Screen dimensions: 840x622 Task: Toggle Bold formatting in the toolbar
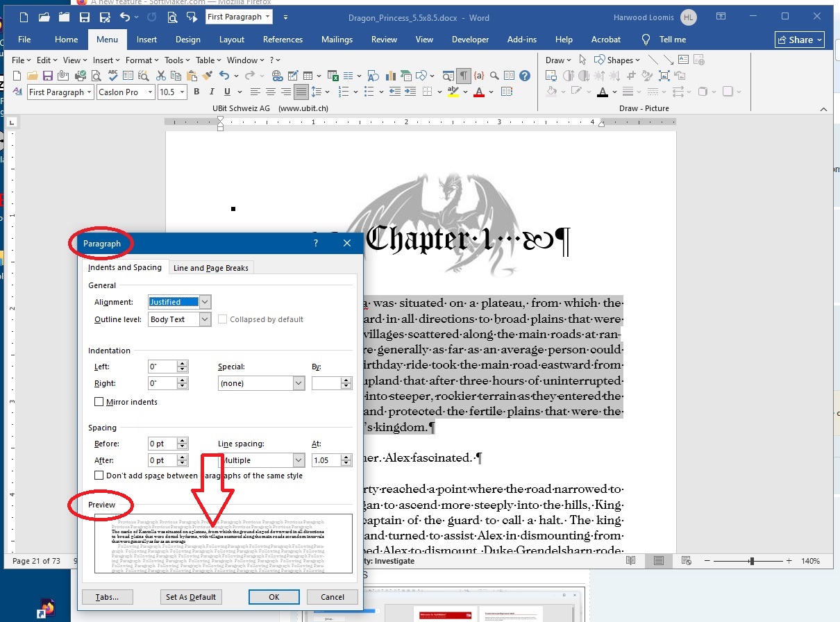[x=196, y=92]
